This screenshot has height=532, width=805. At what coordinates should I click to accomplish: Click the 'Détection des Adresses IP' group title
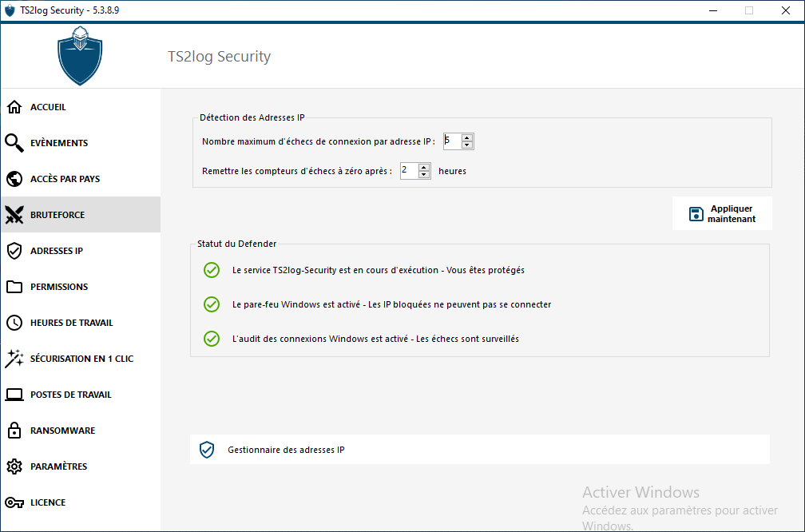252,117
